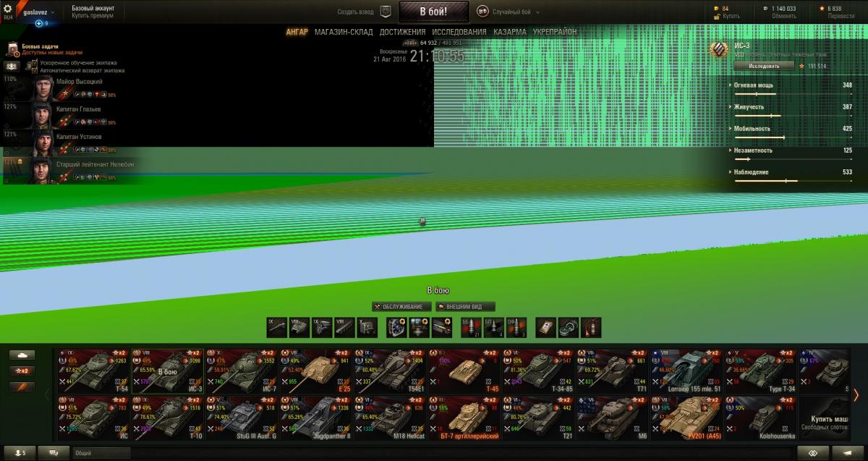Toggle accelerated crew training checkbox
Screen dimensions: 868x461
coord(34,63)
